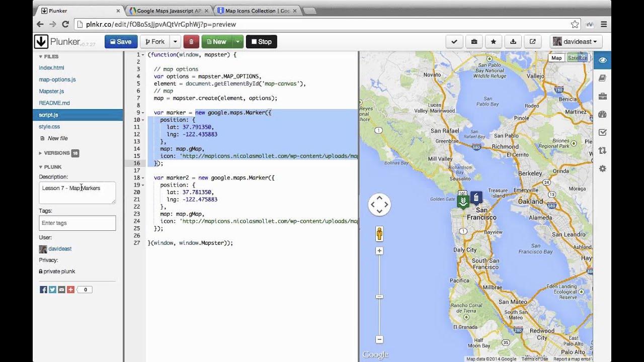644x362 pixels.
Task: Toggle the live preview eye icon
Action: pos(602,60)
